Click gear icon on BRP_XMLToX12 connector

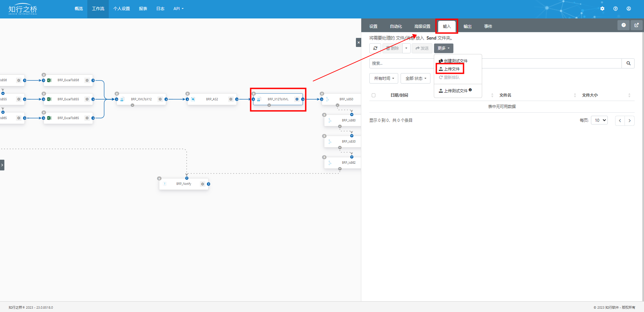point(160,99)
